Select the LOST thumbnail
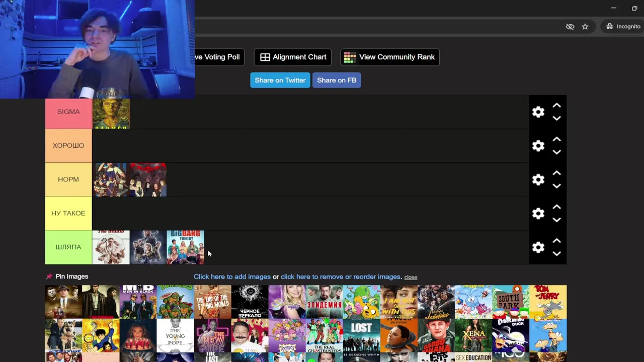644x362 pixels. pyautogui.click(x=361, y=335)
